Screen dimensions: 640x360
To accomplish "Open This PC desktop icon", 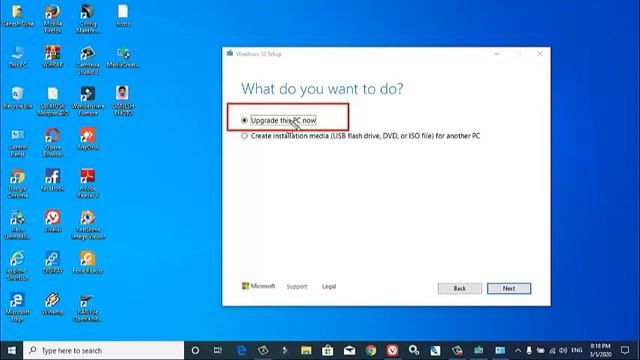I will [x=18, y=57].
